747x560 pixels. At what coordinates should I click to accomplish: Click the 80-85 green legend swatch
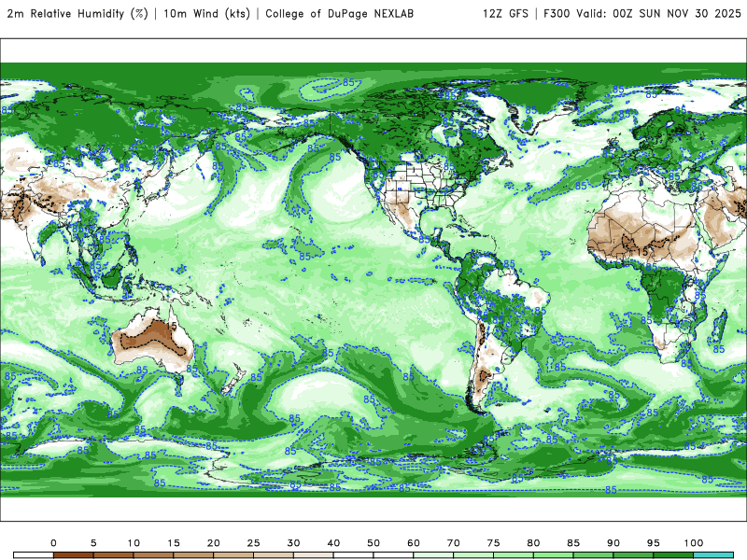(x=554, y=555)
